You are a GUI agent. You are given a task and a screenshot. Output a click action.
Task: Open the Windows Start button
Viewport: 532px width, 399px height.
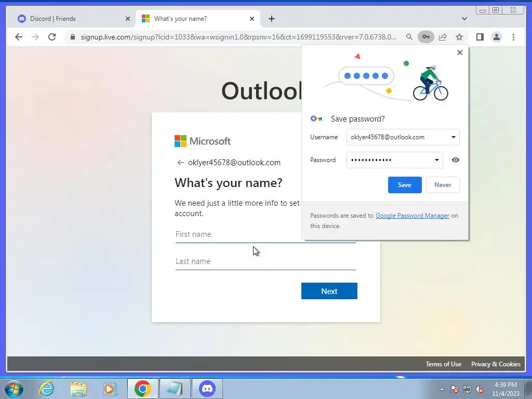coord(14,389)
